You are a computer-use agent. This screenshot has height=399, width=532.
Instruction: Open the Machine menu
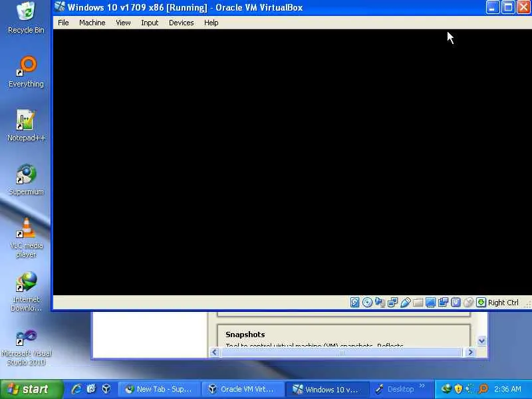coord(92,23)
